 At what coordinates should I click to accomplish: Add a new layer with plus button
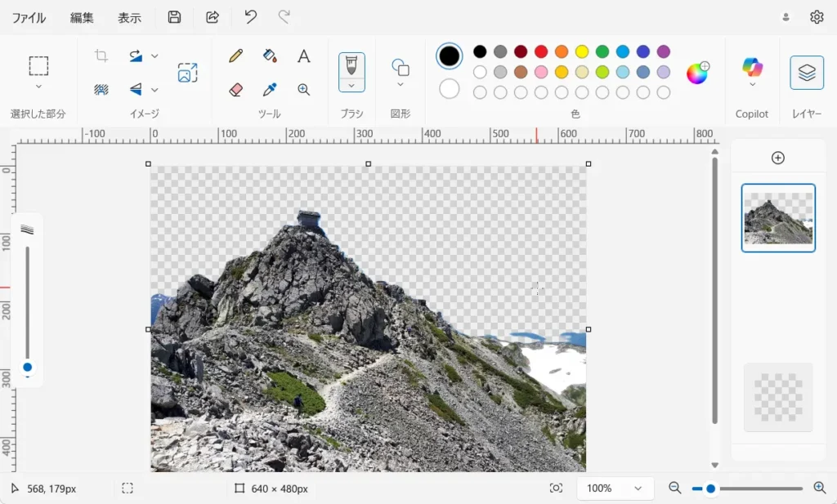[777, 158]
